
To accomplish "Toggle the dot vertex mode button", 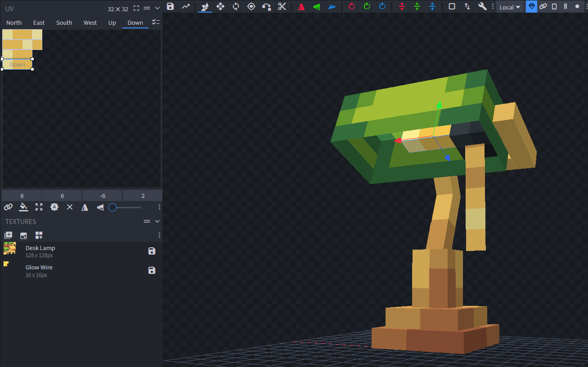I will [x=577, y=6].
